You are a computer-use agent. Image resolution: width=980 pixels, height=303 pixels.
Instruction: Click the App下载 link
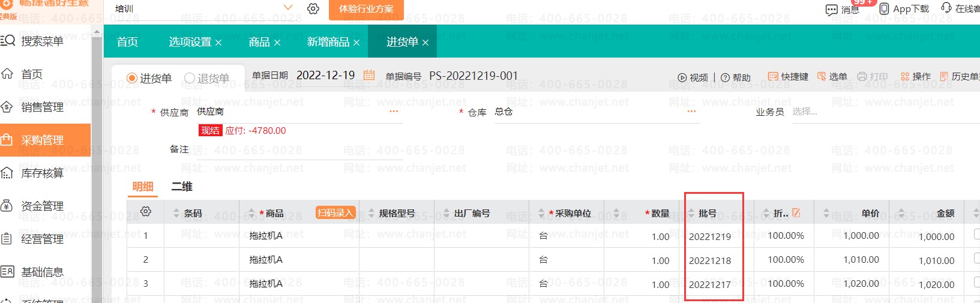click(x=904, y=8)
